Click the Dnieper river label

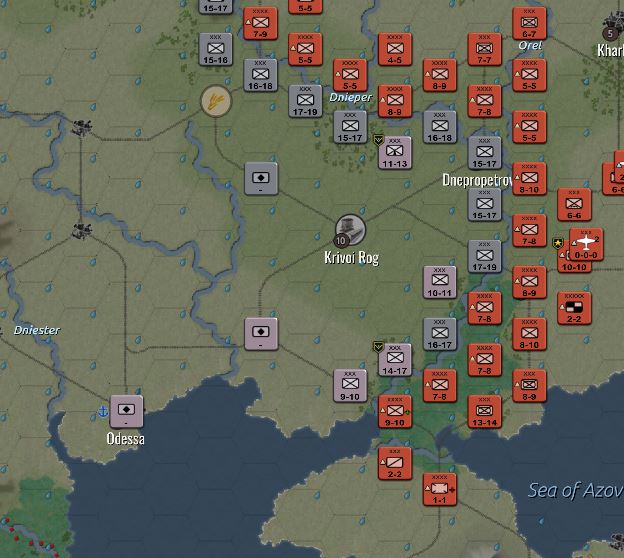pos(351,98)
